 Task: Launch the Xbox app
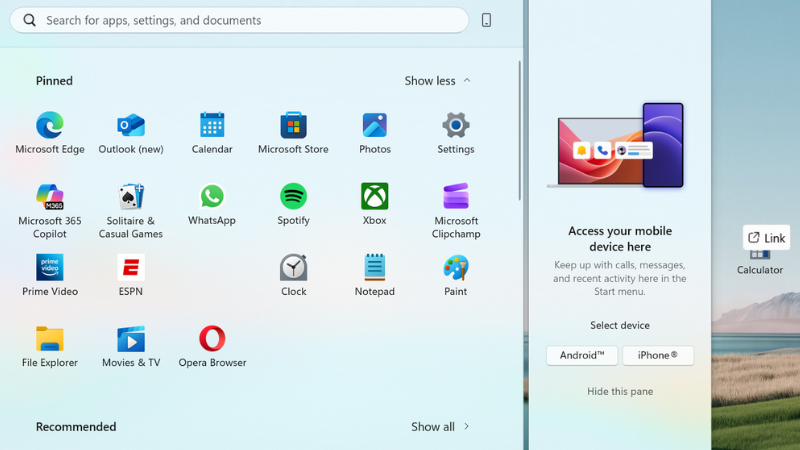tap(374, 205)
